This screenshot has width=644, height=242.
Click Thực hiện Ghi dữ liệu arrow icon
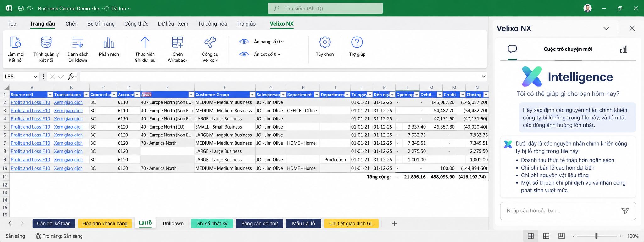click(x=145, y=43)
